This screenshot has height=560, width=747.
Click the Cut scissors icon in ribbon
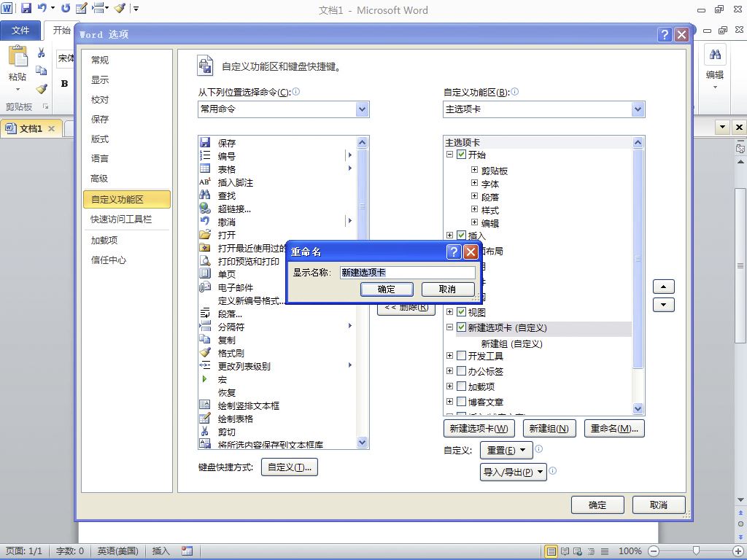click(42, 52)
